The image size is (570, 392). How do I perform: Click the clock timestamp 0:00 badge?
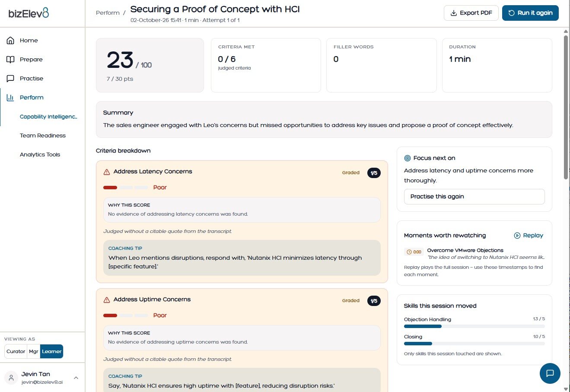(414, 252)
